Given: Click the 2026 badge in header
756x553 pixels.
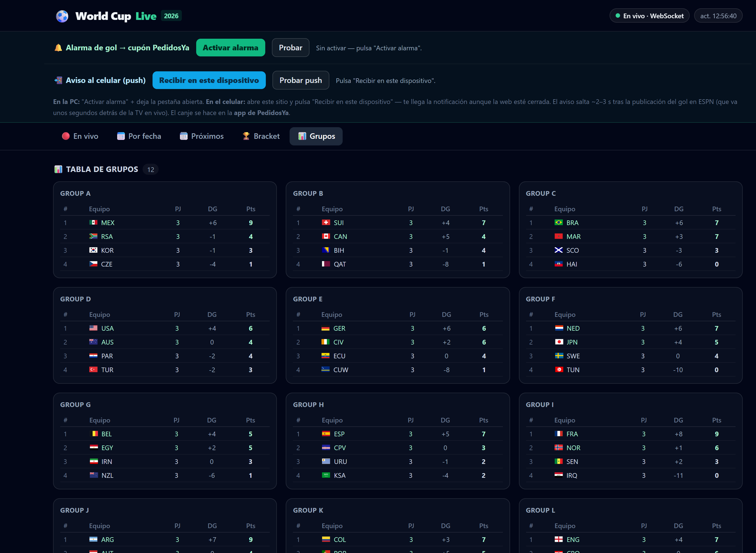Looking at the screenshot, I should (x=171, y=16).
